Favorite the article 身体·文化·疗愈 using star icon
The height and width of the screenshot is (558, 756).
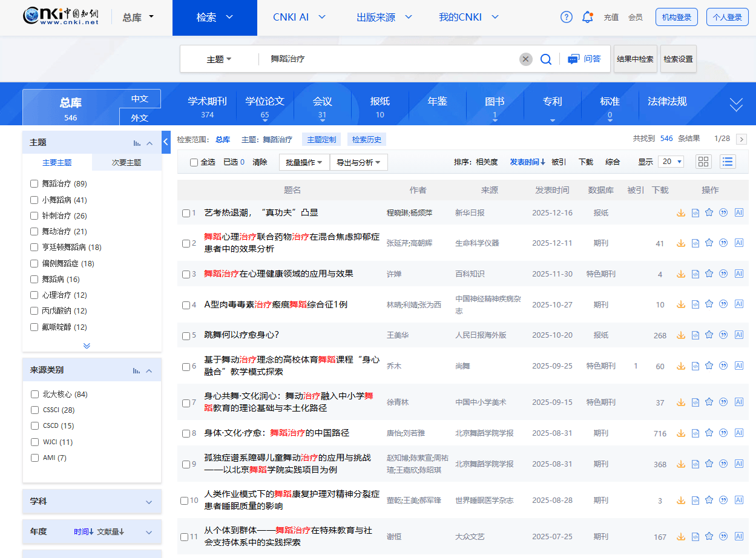(709, 433)
